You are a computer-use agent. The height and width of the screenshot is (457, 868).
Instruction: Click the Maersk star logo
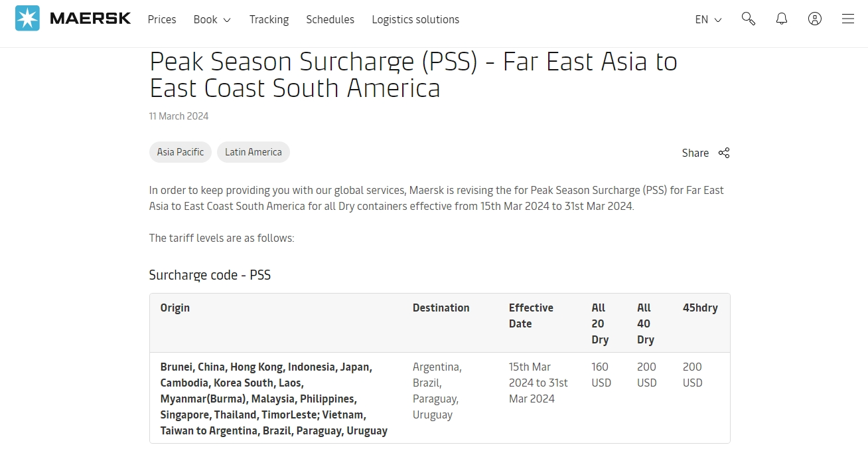pyautogui.click(x=27, y=19)
